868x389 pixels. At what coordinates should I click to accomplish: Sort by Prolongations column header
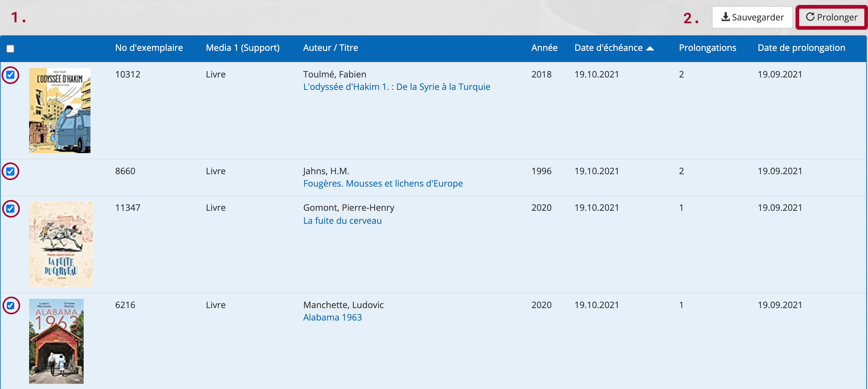pyautogui.click(x=707, y=48)
